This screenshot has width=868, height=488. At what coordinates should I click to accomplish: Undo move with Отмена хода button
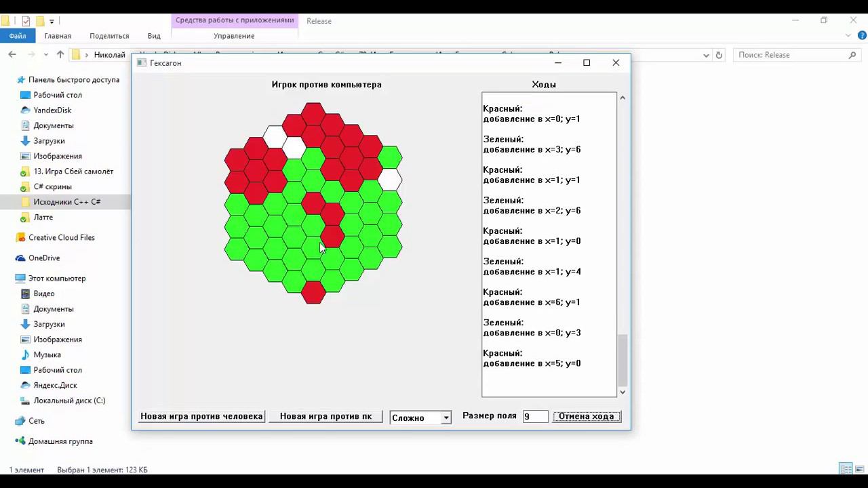tap(587, 416)
